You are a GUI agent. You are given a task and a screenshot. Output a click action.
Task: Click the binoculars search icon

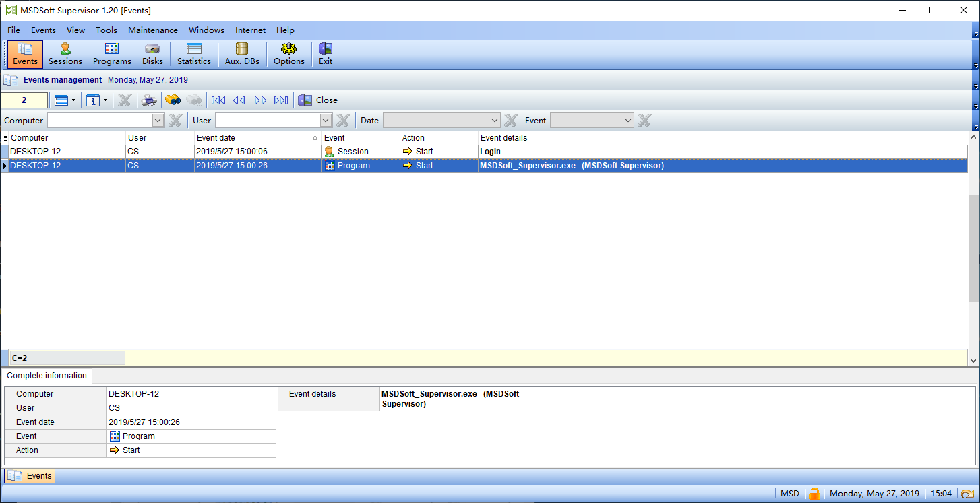pyautogui.click(x=173, y=100)
